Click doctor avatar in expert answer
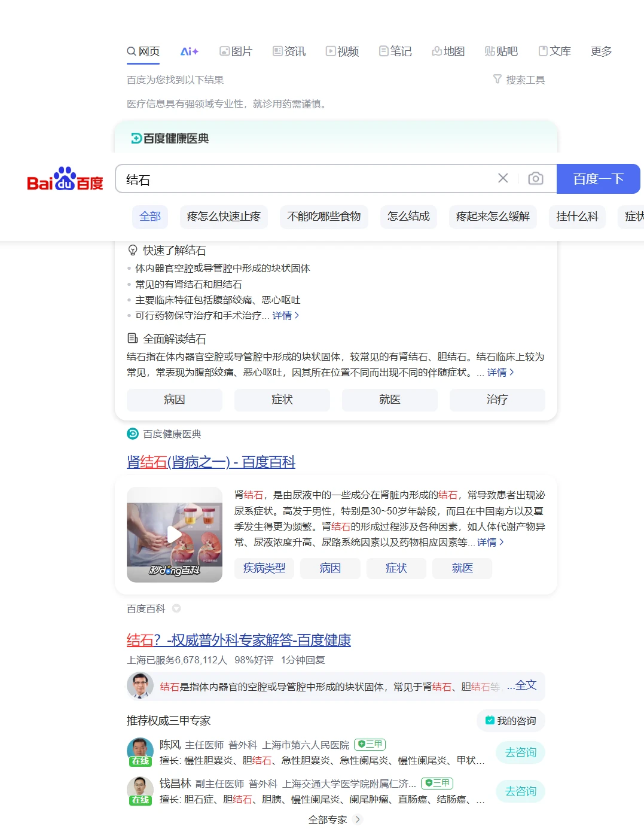The height and width of the screenshot is (829, 644). pyautogui.click(x=140, y=685)
